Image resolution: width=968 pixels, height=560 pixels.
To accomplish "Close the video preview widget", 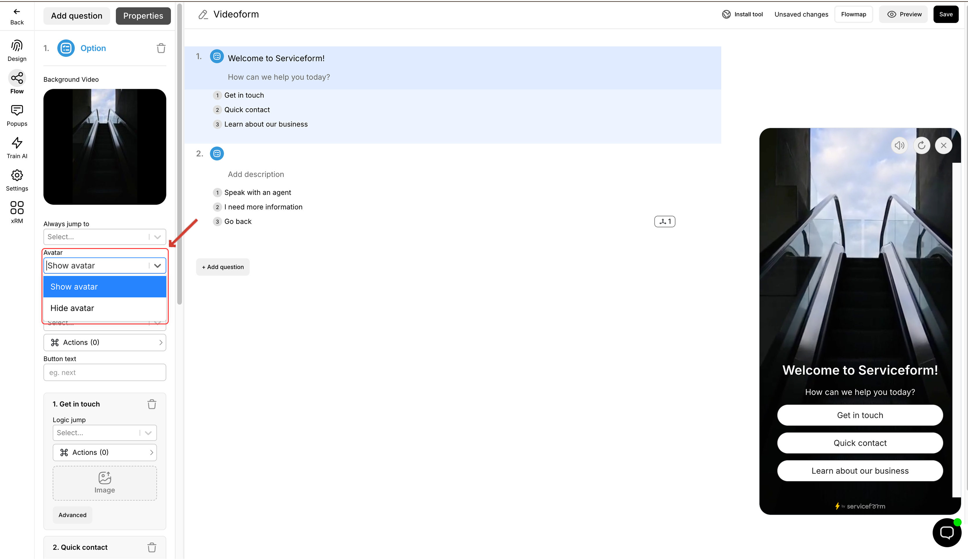I will (x=943, y=145).
